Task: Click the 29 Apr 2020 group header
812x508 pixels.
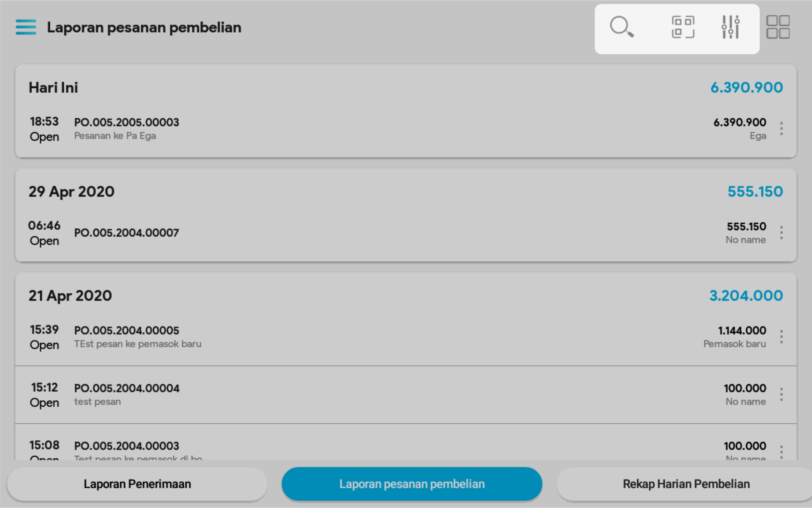Action: [72, 192]
